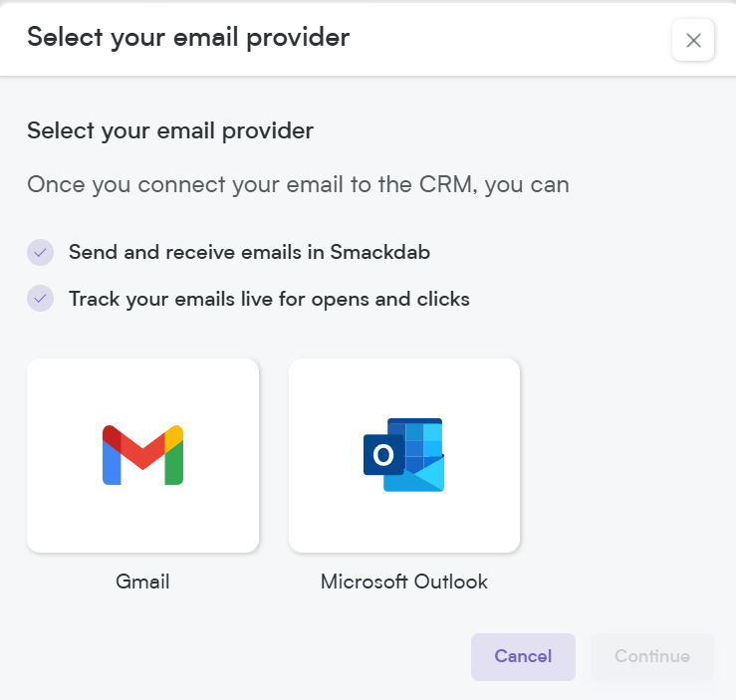
Task: Cancel the email provider selection
Action: [x=523, y=657]
